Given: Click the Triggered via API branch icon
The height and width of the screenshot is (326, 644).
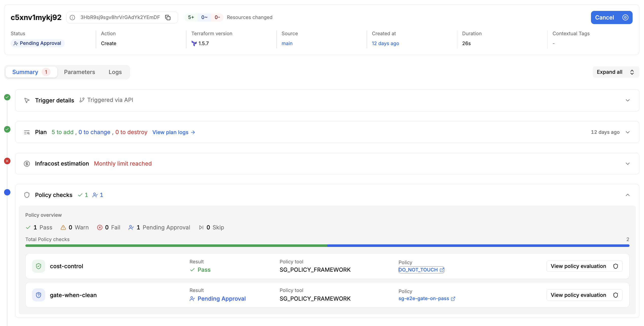Looking at the screenshot, I should [x=82, y=100].
